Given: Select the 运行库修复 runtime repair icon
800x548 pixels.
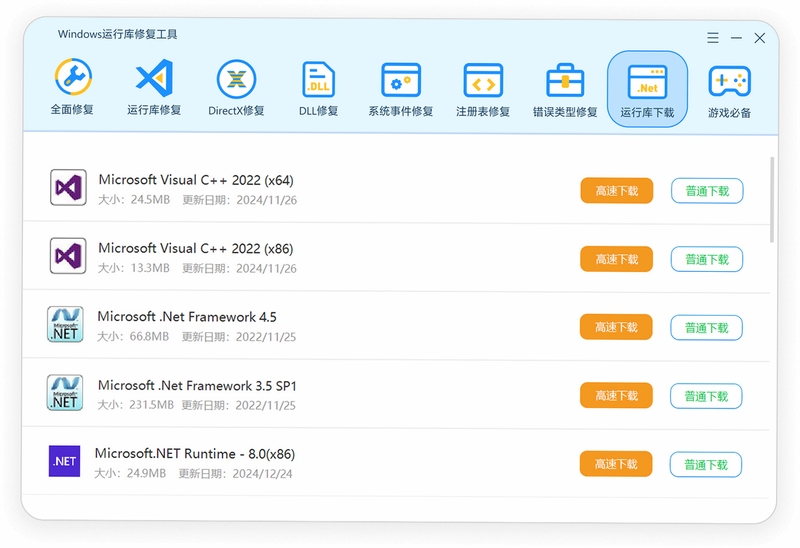Looking at the screenshot, I should 154,87.
